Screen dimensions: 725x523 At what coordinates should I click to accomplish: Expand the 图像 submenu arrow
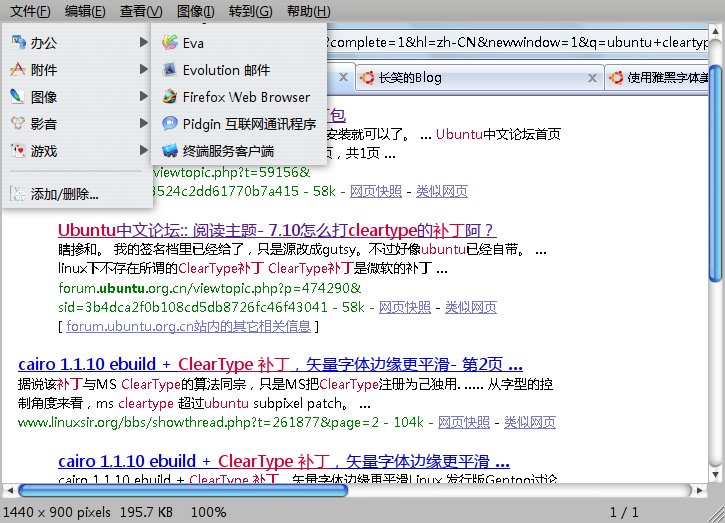click(143, 97)
